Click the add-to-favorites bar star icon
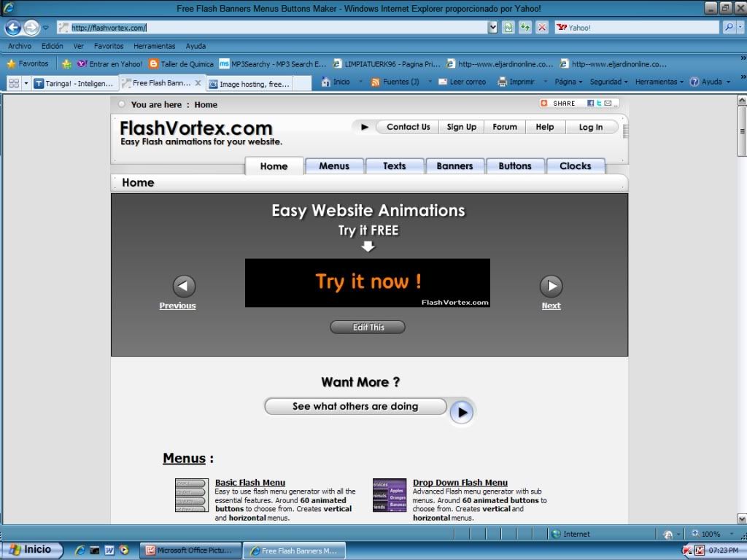The image size is (747, 560). tap(66, 64)
